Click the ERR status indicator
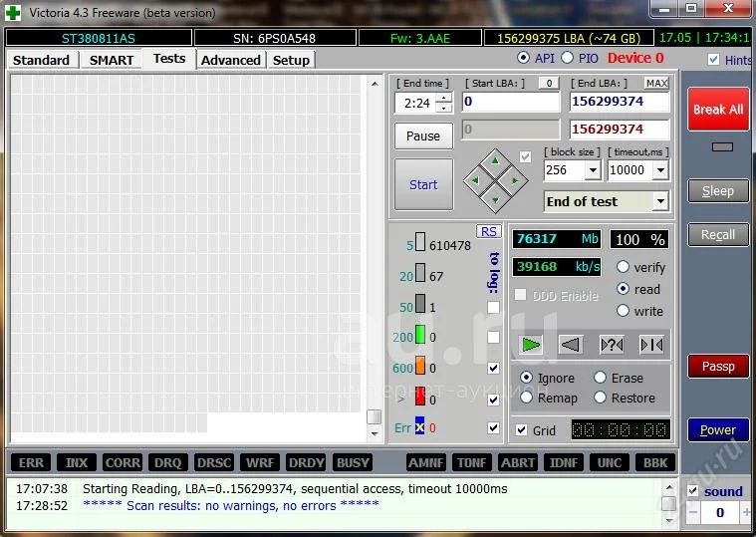This screenshot has height=537, width=756. (31, 462)
